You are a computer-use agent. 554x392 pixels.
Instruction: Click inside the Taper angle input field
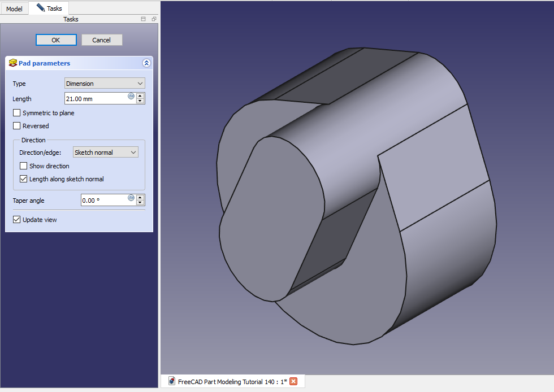tap(105, 201)
